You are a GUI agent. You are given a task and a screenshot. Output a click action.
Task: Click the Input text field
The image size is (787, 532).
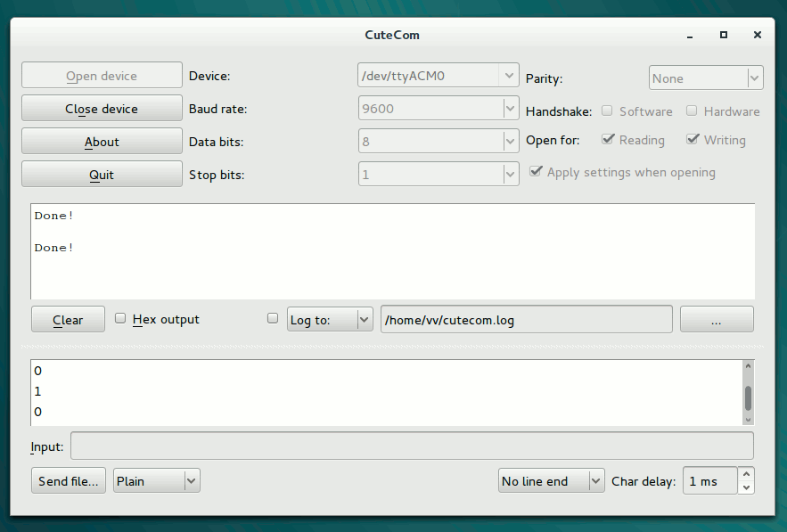[412, 446]
